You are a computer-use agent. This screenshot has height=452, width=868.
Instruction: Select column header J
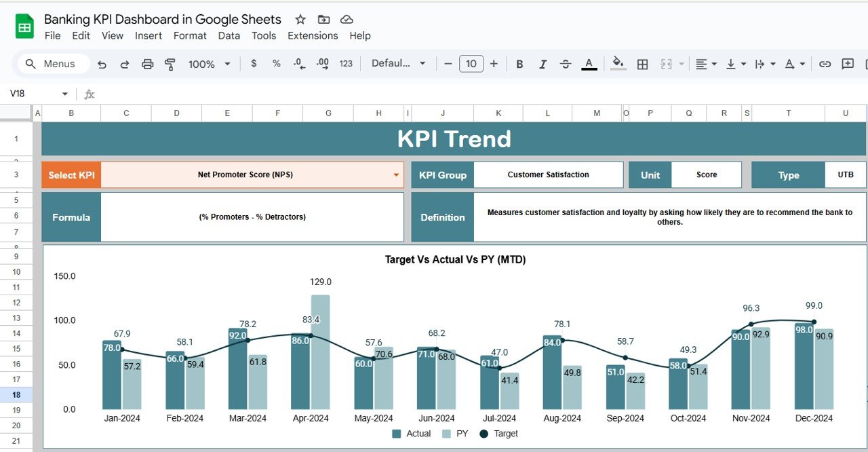click(443, 113)
